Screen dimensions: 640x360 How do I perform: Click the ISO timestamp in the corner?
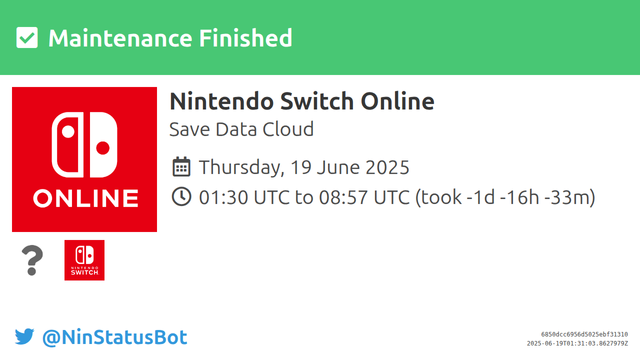tap(578, 344)
